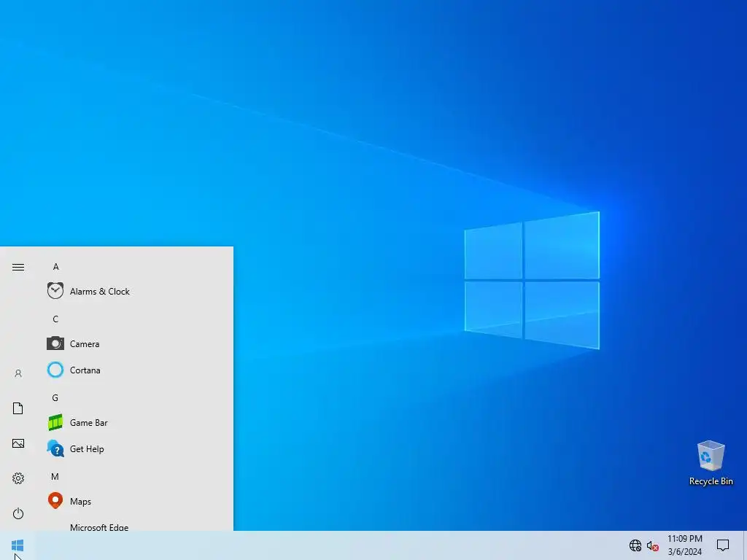Open the muted volume tray icon
747x560 pixels.
[x=652, y=545]
